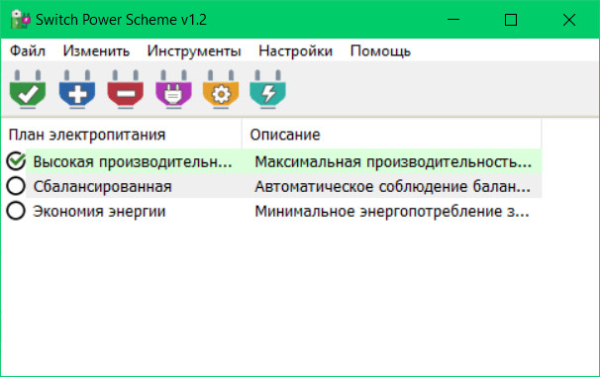Click the green checkmark plug apply icon
Image resolution: width=600 pixels, height=377 pixels.
[28, 89]
